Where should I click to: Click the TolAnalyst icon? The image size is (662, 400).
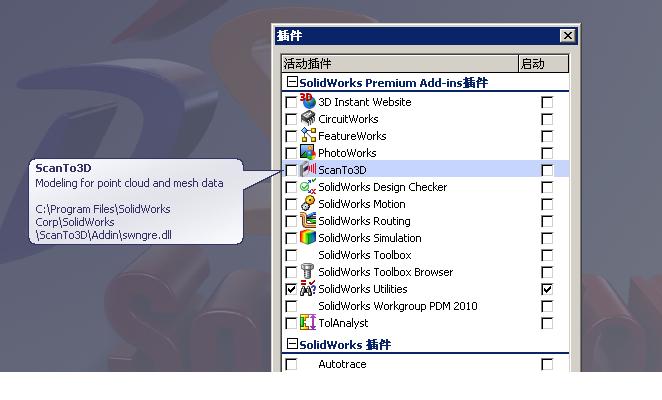[x=308, y=322]
